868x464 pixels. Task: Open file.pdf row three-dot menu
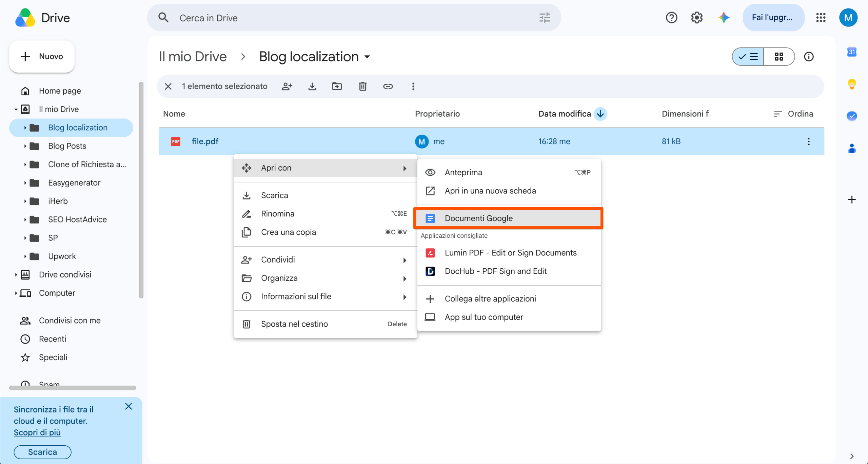(x=809, y=141)
